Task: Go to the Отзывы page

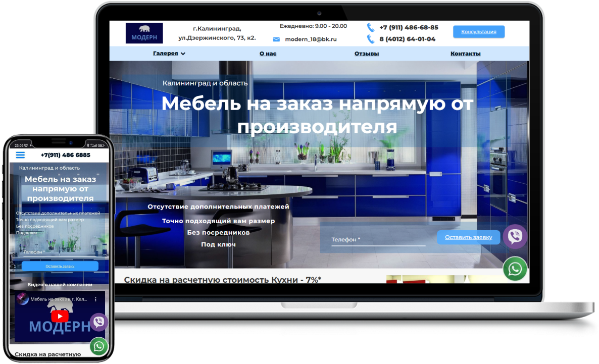Action: (367, 54)
